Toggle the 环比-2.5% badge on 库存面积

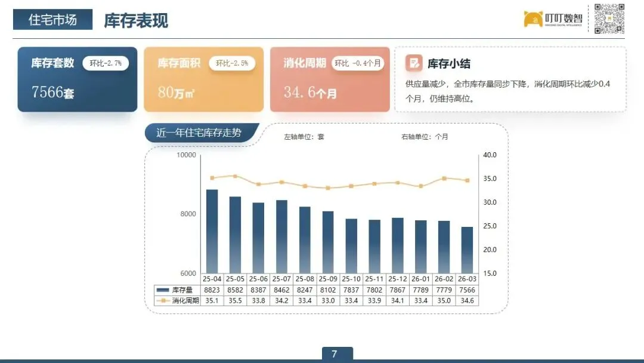pos(233,62)
